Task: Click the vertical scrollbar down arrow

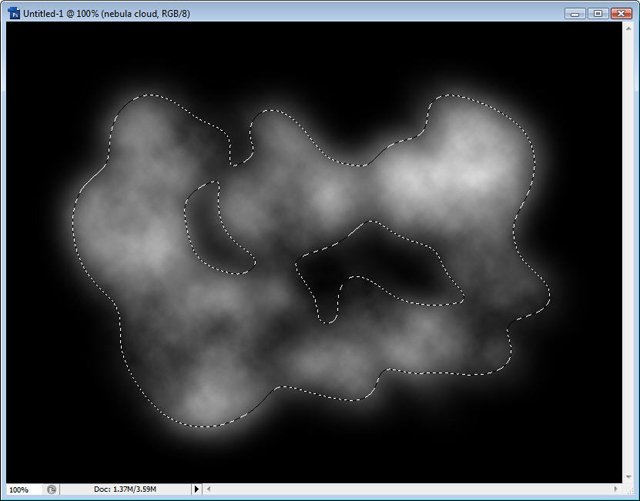Action: coord(629,477)
